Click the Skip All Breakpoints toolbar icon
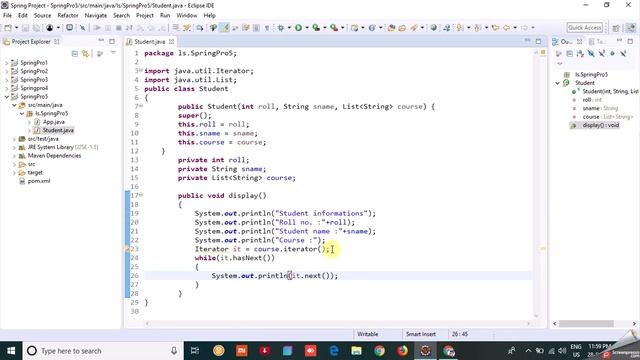Viewport: 640px width, 360px height. point(83,28)
